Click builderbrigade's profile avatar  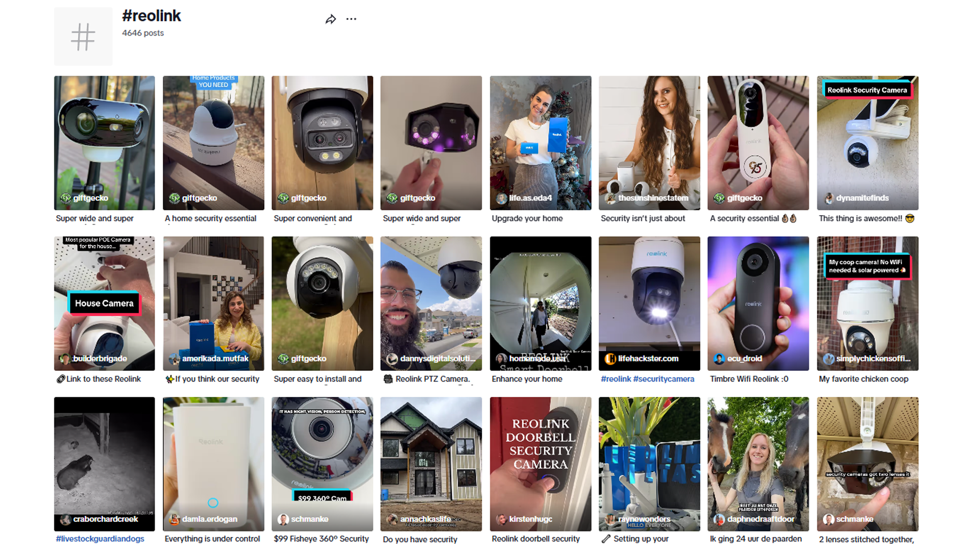(65, 359)
